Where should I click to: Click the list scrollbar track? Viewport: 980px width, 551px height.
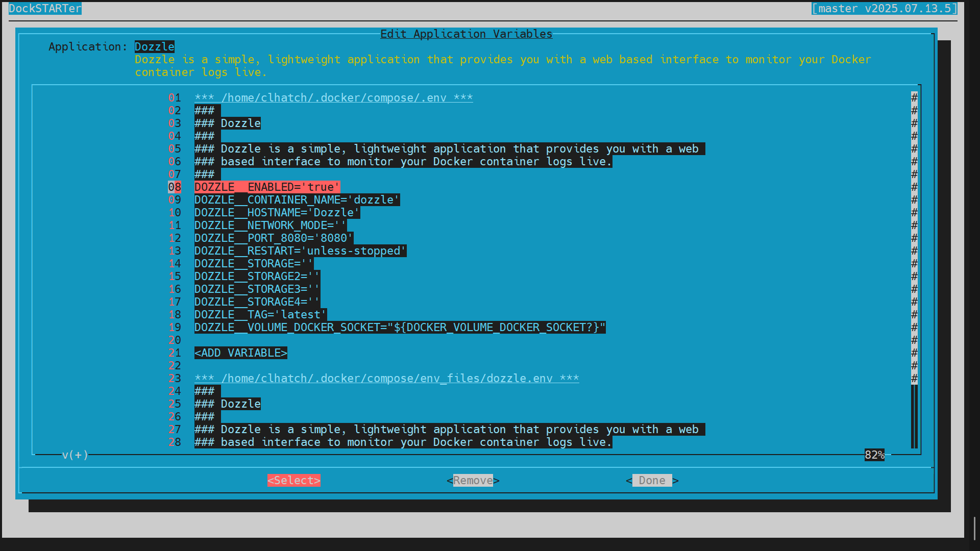pyautogui.click(x=915, y=270)
